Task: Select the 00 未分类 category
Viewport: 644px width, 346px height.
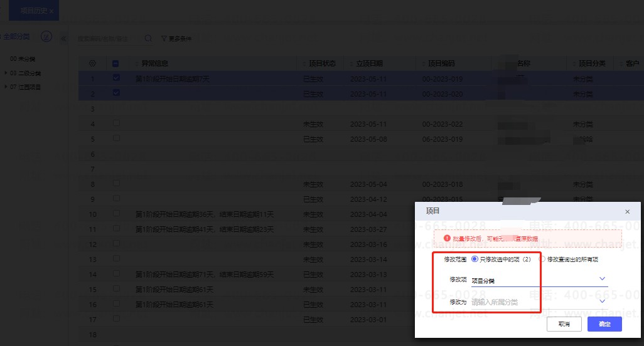Action: (x=23, y=59)
